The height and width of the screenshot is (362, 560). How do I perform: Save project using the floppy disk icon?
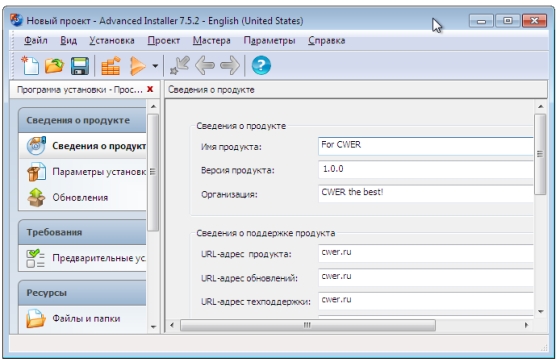(80, 66)
